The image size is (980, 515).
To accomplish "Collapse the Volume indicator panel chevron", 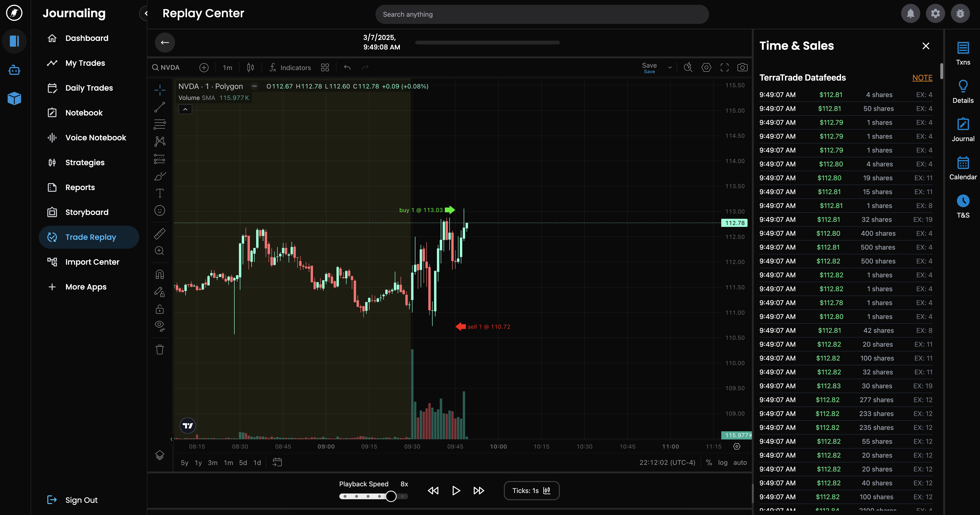I will pyautogui.click(x=185, y=109).
